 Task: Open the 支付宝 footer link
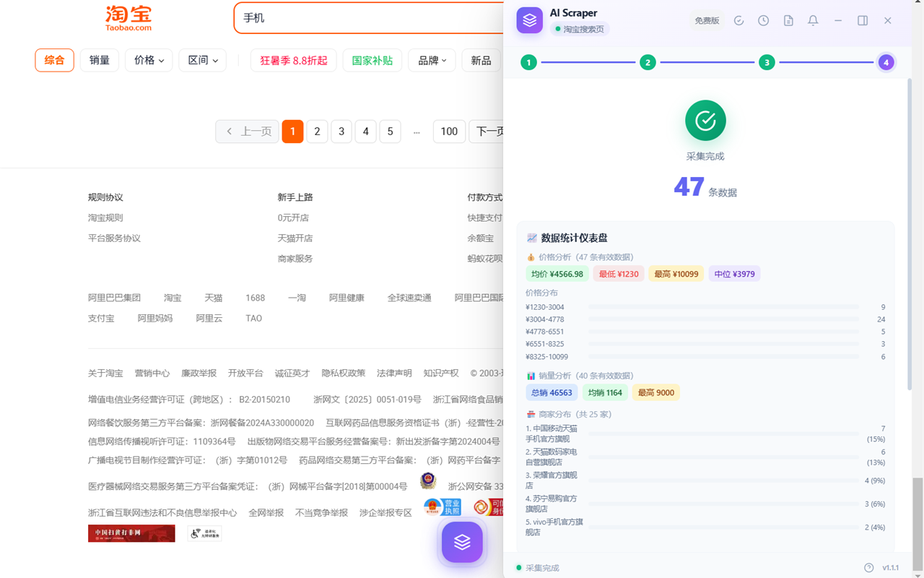tap(101, 318)
